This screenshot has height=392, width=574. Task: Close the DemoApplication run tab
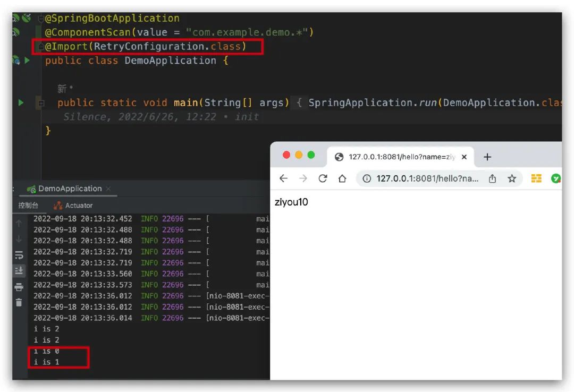coord(108,189)
